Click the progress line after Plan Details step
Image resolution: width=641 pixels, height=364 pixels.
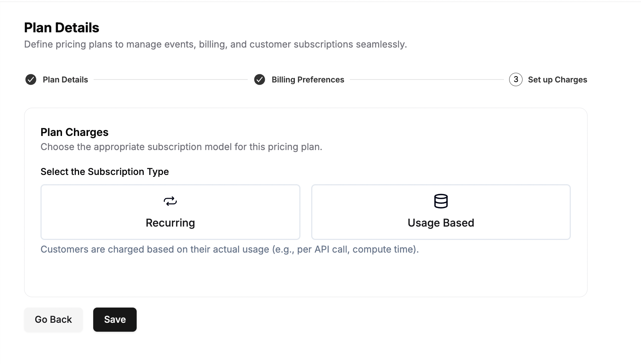(170, 79)
